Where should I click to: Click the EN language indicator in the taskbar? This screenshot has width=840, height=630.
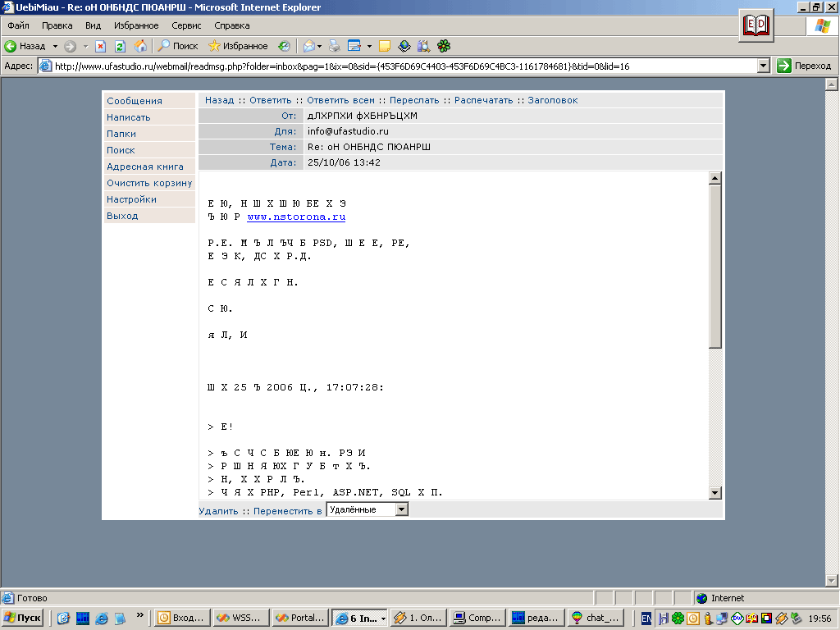[646, 618]
